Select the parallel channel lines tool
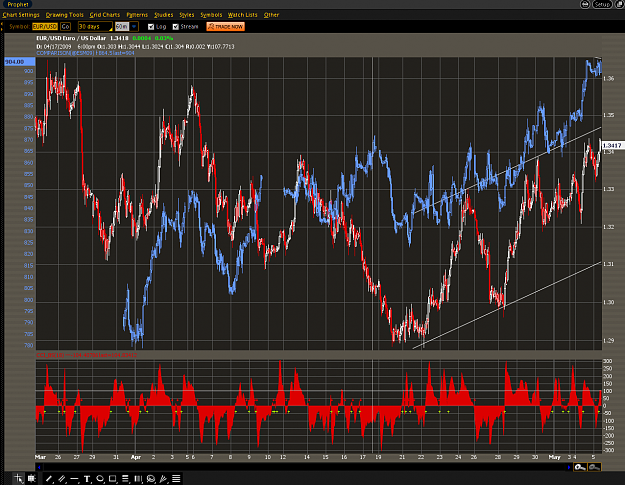 (62, 479)
